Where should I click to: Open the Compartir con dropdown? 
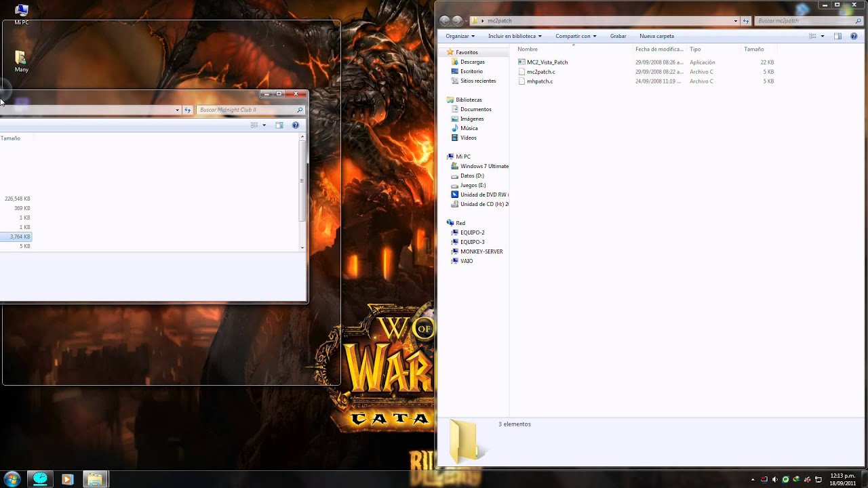[x=576, y=36]
